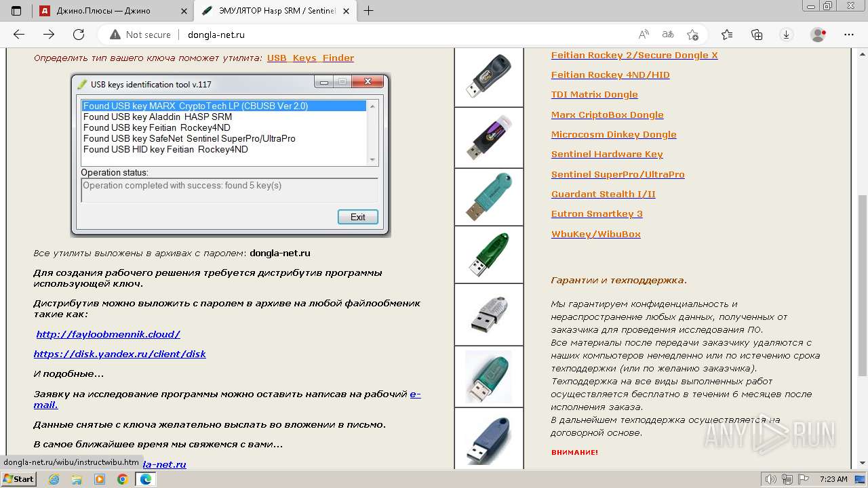Open the Favorites list
Screen dimensions: 868x488
click(x=727, y=35)
